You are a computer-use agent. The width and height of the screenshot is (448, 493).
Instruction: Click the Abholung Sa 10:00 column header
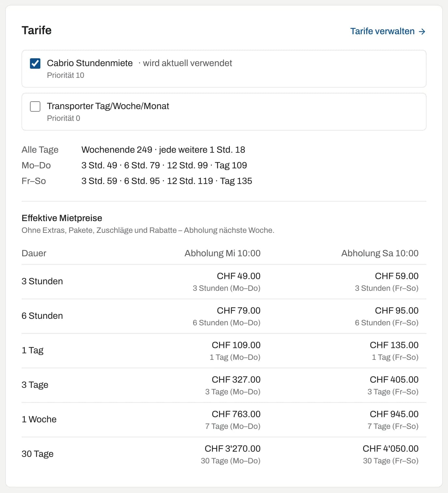[380, 253]
